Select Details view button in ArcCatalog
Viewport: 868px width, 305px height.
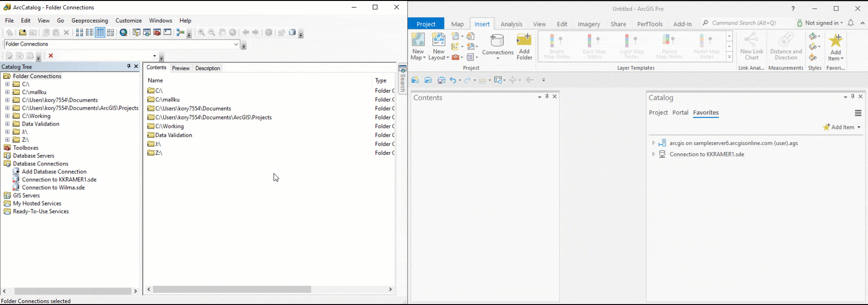100,32
